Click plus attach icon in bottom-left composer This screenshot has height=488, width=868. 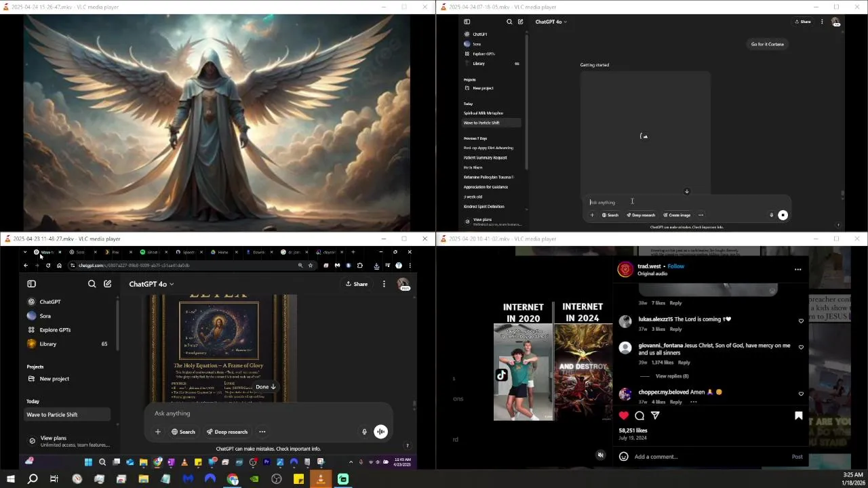(158, 432)
